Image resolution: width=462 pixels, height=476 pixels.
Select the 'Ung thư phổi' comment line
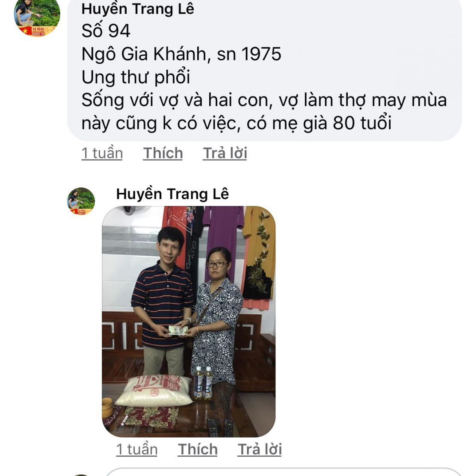[x=136, y=77]
